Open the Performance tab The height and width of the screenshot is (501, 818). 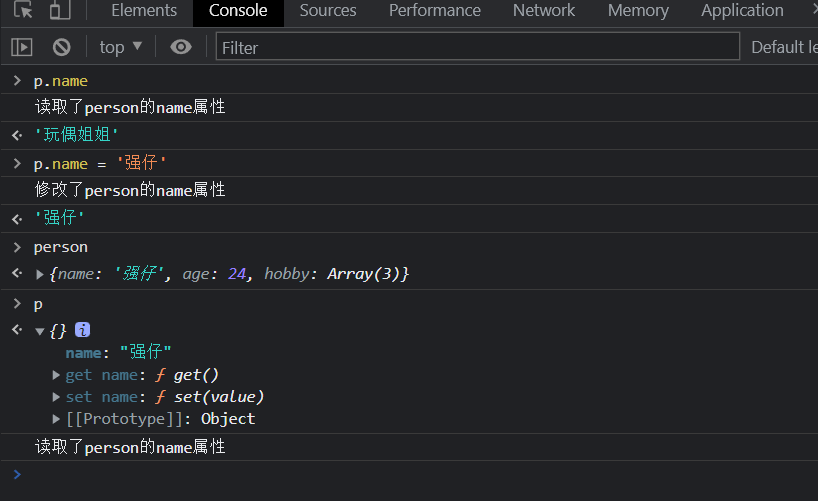coord(435,11)
